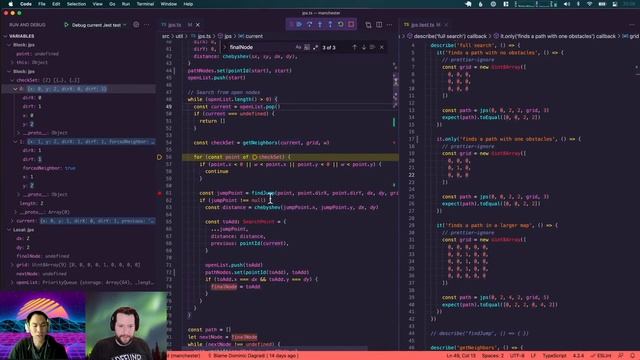Open the File menu
The height and width of the screenshot is (360, 640).
[x=42, y=4]
